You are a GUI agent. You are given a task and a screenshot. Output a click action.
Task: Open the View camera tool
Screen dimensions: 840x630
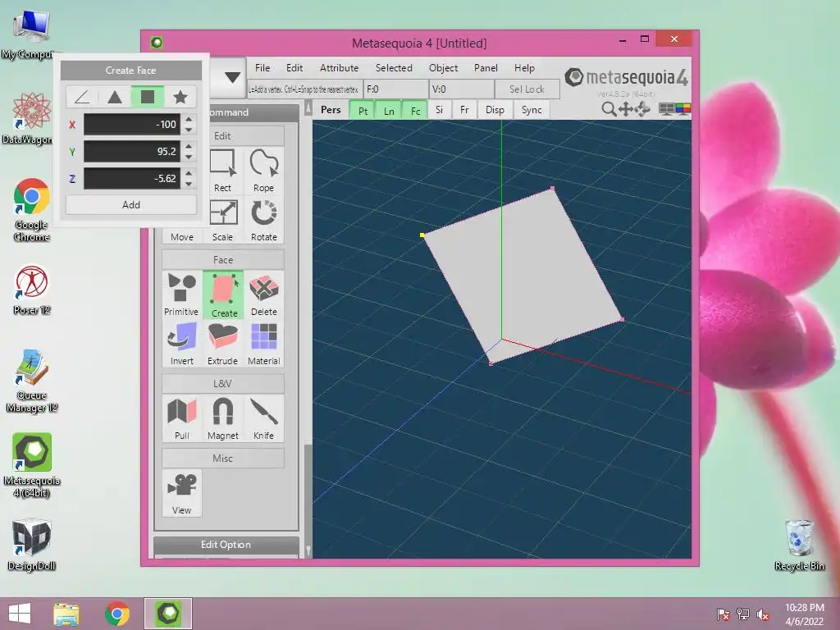coord(181,493)
